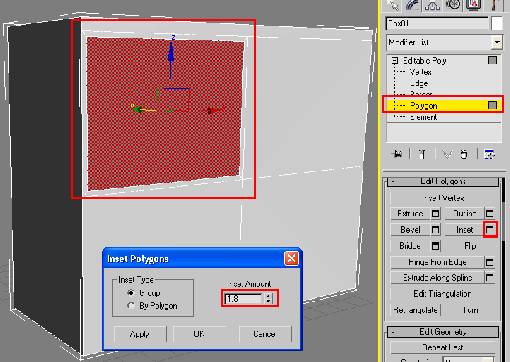510x362 pixels.
Task: Open Configure Modifier Sets icon
Action: click(x=489, y=154)
